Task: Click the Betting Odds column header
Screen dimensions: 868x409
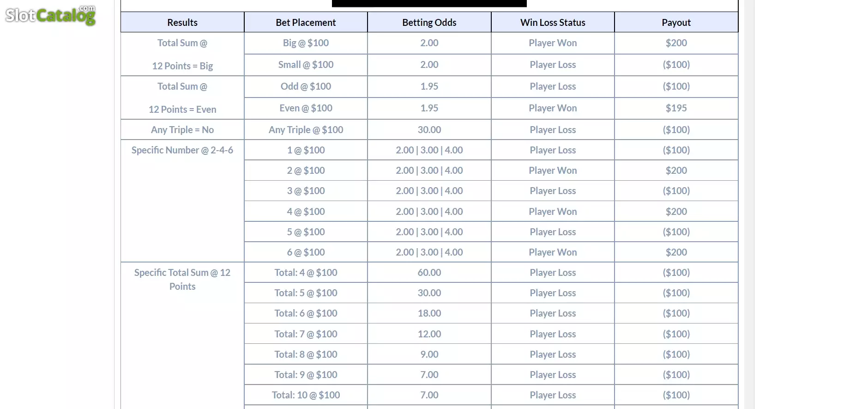Action: pos(429,22)
